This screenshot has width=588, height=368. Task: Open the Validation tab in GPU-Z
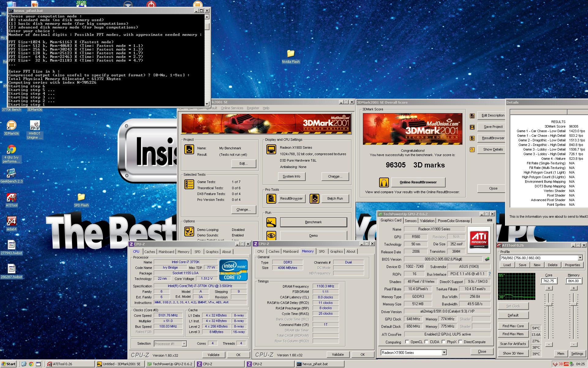pos(427,221)
